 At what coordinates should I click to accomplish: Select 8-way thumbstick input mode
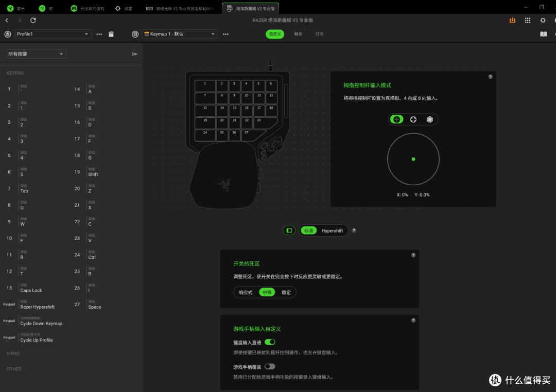click(x=430, y=119)
